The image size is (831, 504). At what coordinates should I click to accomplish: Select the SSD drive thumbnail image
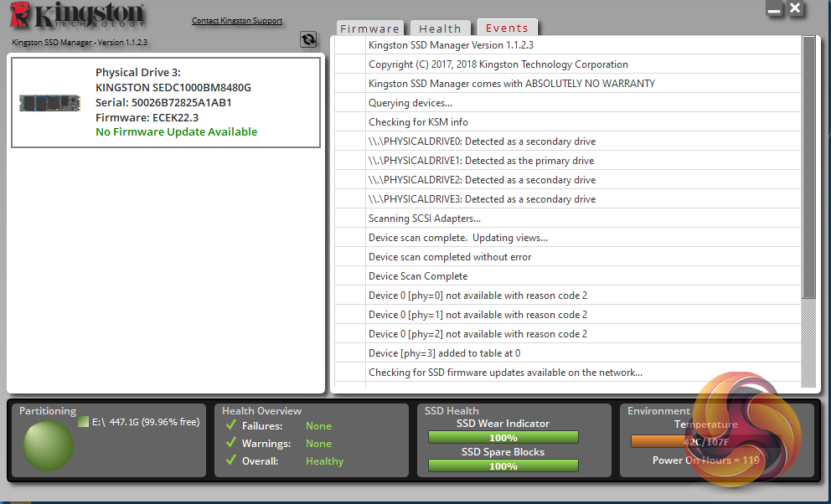(x=49, y=103)
